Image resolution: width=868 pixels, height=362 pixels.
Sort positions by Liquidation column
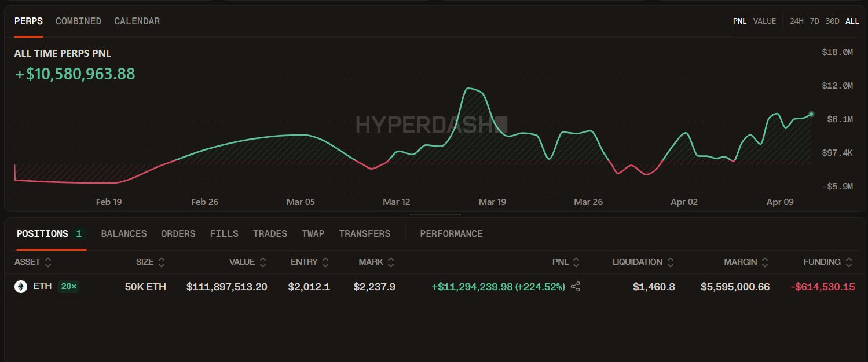click(670, 262)
